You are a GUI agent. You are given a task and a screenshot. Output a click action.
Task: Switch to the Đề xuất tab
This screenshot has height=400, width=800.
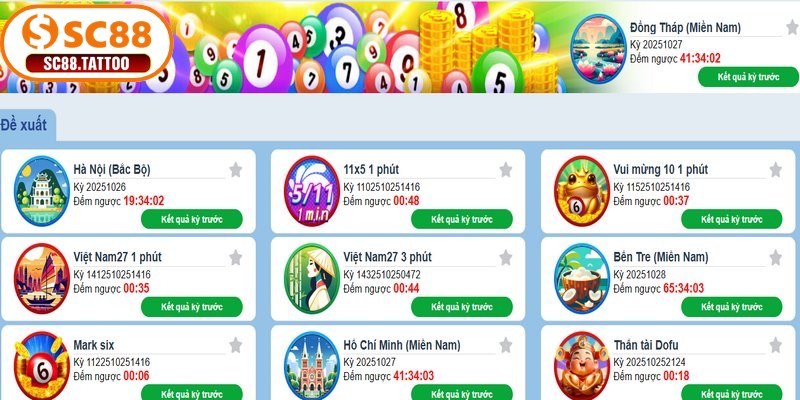[24, 125]
